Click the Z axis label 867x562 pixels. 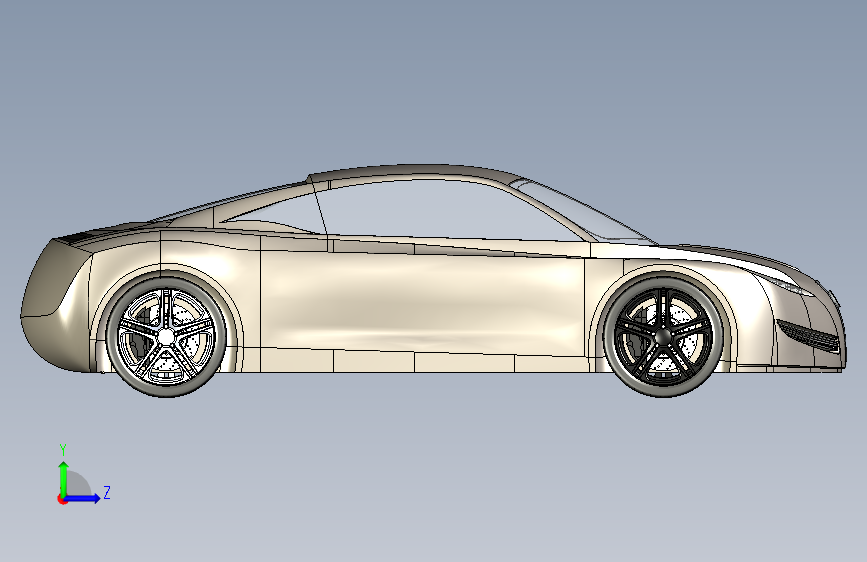click(x=107, y=492)
